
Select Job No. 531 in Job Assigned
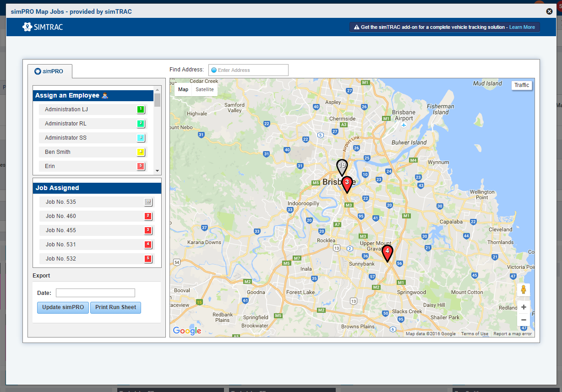[x=97, y=245]
